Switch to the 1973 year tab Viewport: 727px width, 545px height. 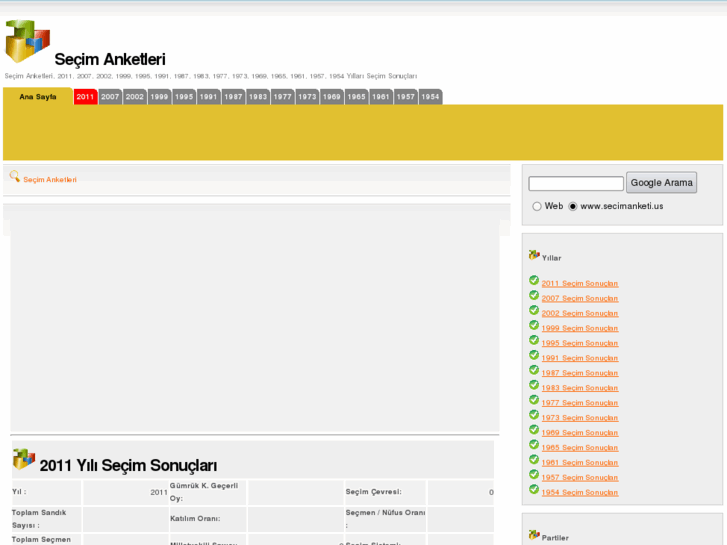click(307, 96)
